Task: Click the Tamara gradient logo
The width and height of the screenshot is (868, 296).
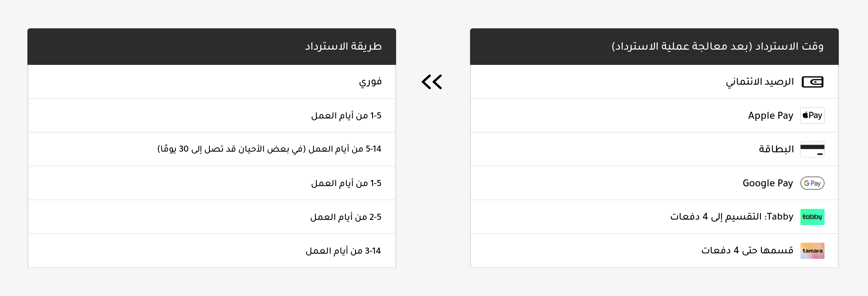Action: tap(812, 251)
